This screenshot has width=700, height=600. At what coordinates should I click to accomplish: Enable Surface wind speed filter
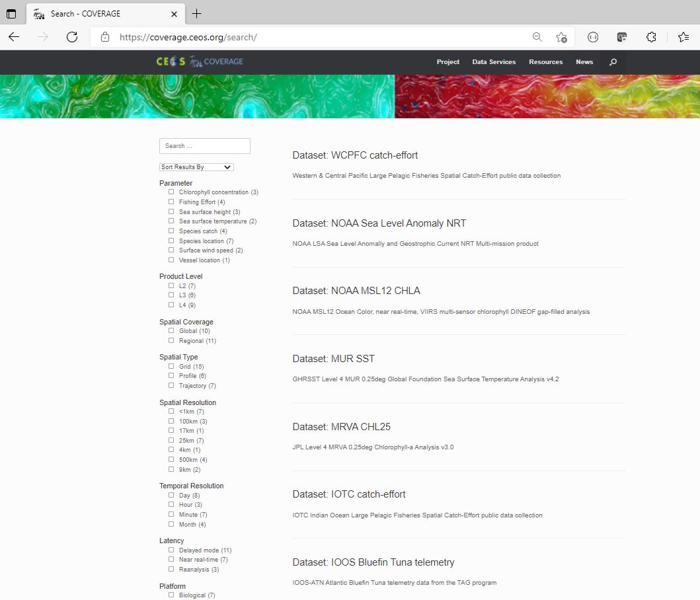pos(171,250)
